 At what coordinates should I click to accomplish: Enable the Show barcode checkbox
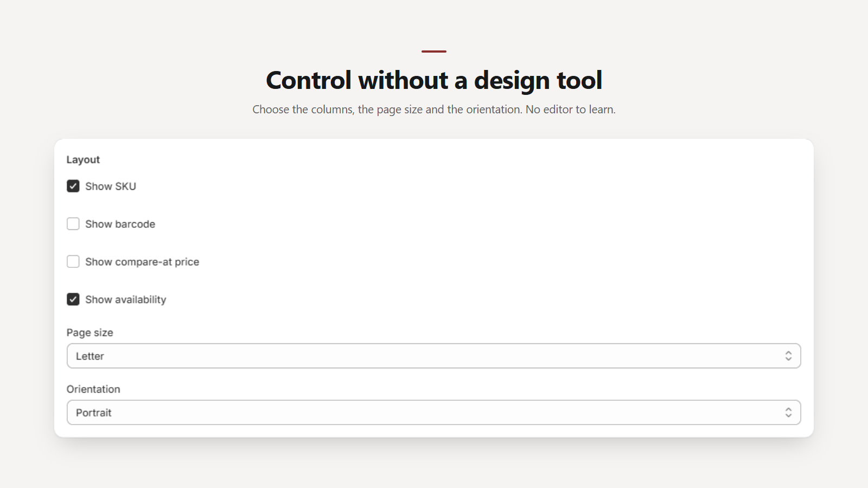[73, 224]
